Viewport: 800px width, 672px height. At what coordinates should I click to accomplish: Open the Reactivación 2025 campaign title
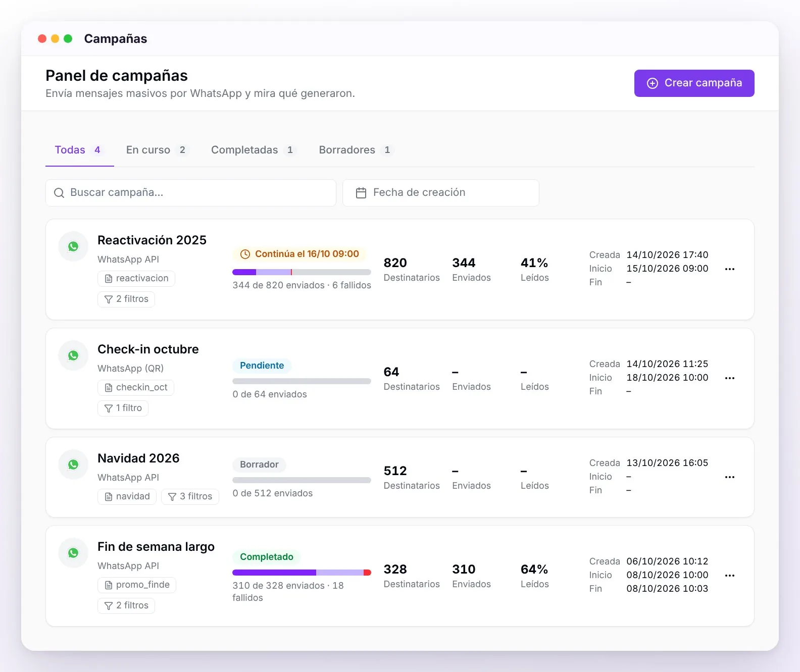coord(152,240)
